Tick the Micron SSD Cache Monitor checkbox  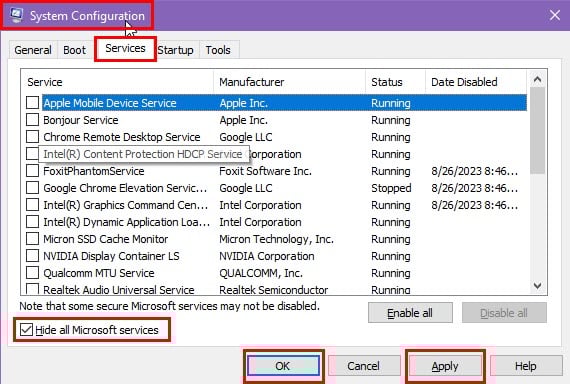click(x=32, y=239)
